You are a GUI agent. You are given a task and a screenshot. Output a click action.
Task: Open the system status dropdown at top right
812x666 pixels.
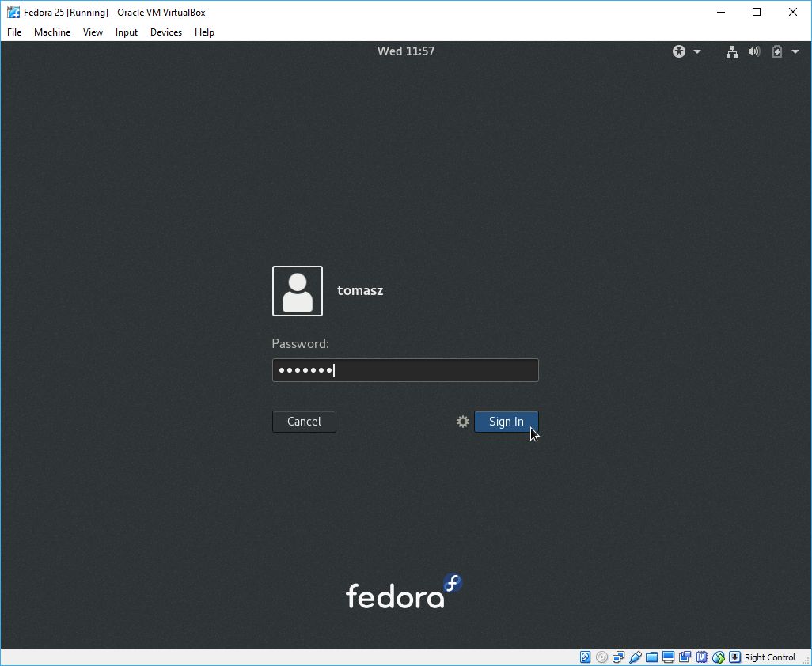tap(796, 51)
